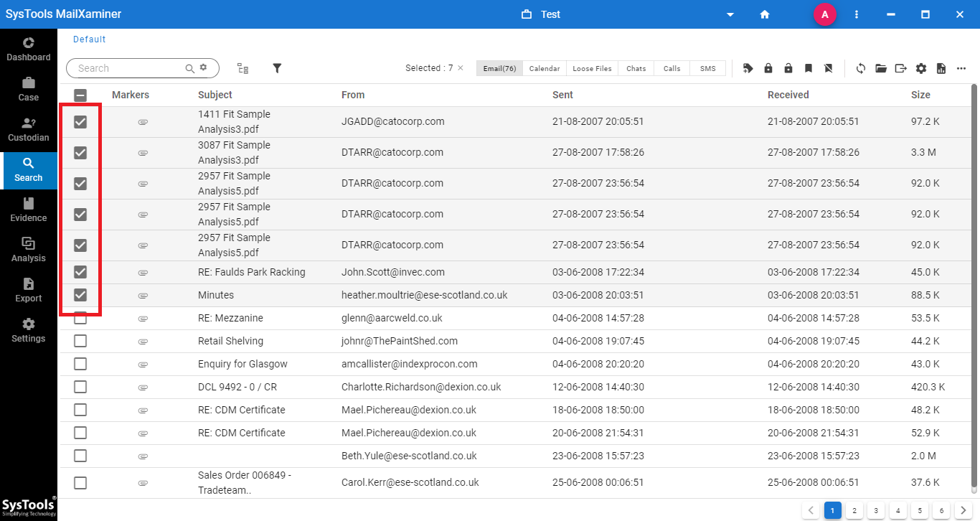Open the search options gear in search box
This screenshot has width=980, height=521.
204,67
